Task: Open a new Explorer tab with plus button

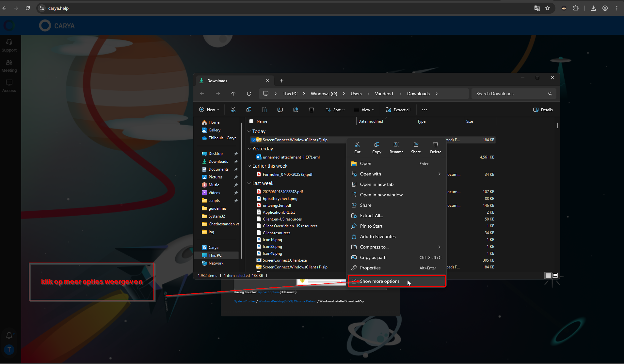Action: [281, 81]
